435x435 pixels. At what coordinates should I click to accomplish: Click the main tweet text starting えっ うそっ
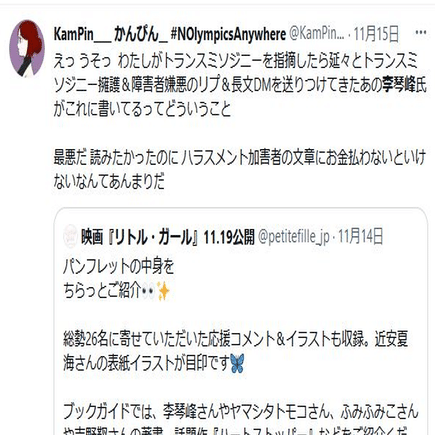pyautogui.click(x=240, y=85)
